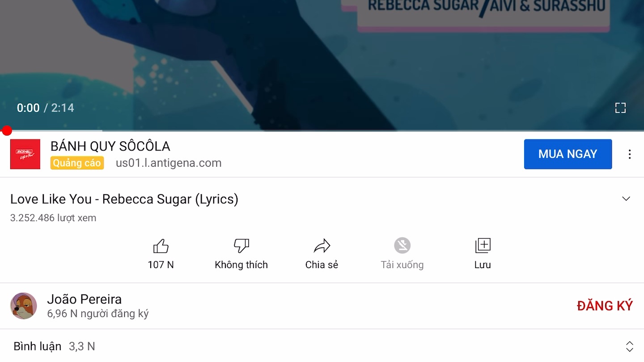Viewport: 644px width, 362px height.
Task: Tap the red ad logo thumbnail
Action: pyautogui.click(x=25, y=154)
